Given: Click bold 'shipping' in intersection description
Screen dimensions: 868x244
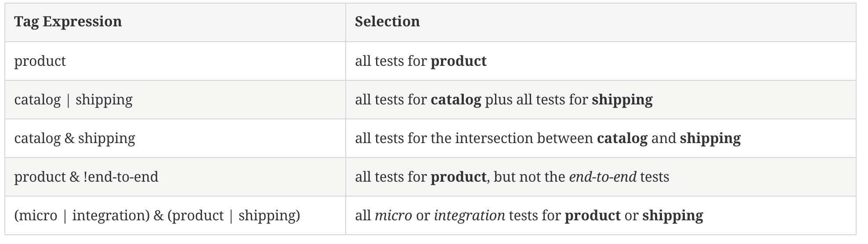Looking at the screenshot, I should tap(710, 138).
